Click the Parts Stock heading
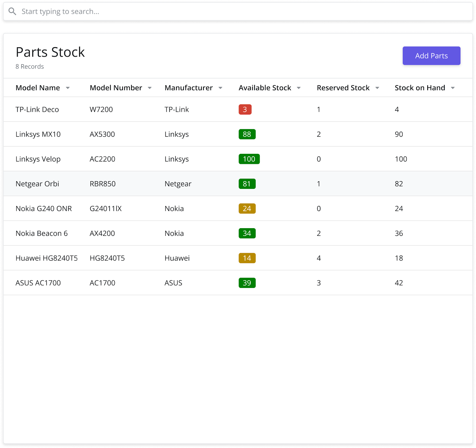Viewport: 476px width, 448px height. (50, 52)
